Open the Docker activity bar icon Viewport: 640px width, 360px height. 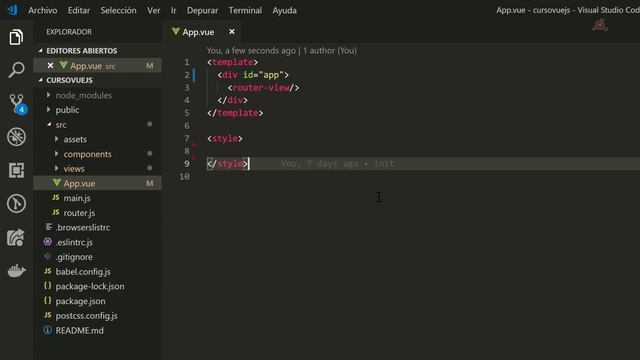point(16,270)
